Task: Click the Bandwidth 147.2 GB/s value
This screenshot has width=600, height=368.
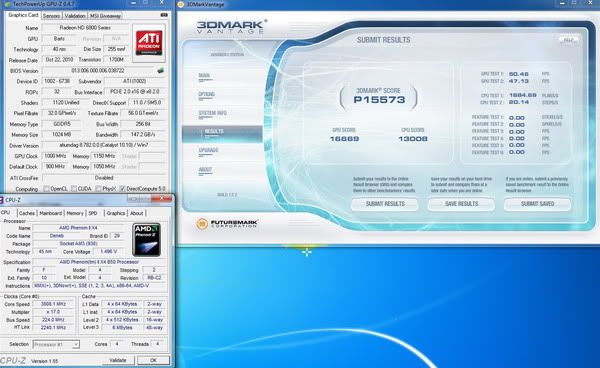Action: pos(143,135)
